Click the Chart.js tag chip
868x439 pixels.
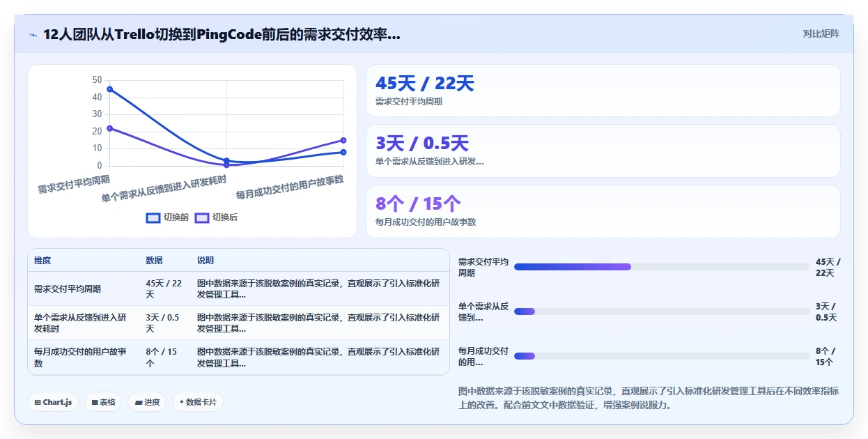point(53,402)
